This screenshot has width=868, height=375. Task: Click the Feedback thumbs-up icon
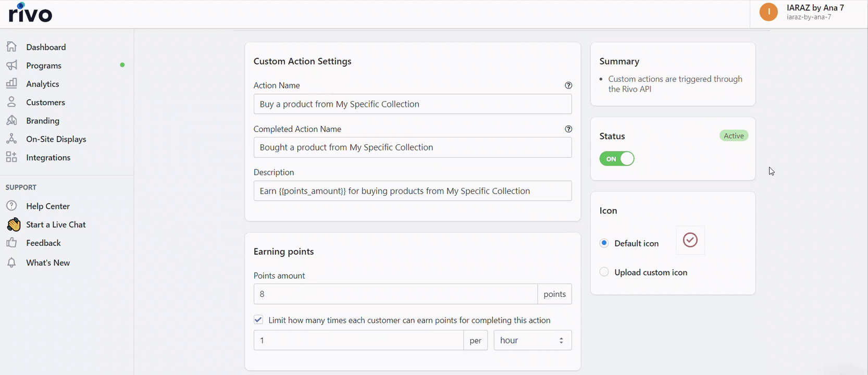pos(11,243)
